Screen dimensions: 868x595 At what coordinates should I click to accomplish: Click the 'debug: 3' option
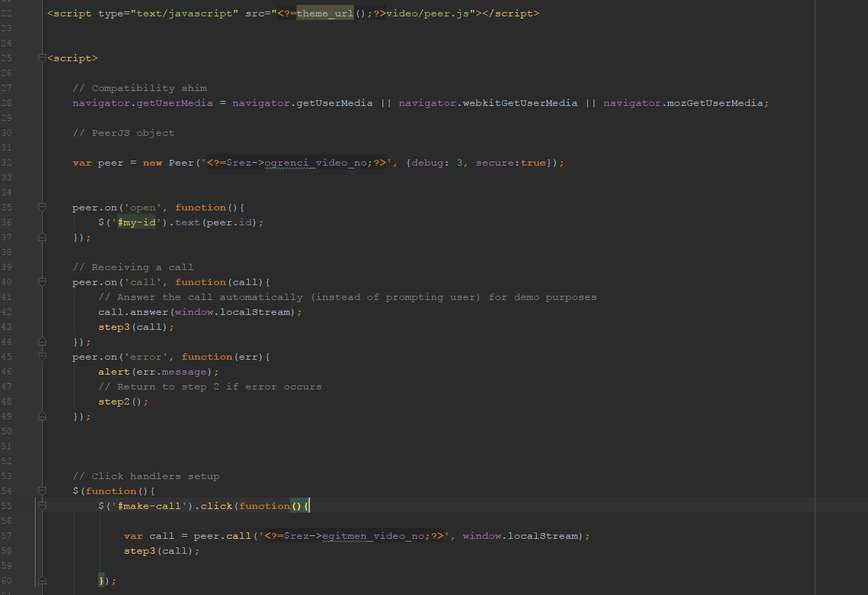(x=436, y=163)
